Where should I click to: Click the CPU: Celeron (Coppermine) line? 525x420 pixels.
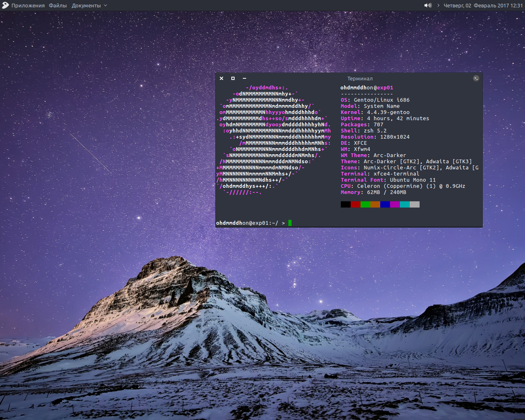point(403,186)
